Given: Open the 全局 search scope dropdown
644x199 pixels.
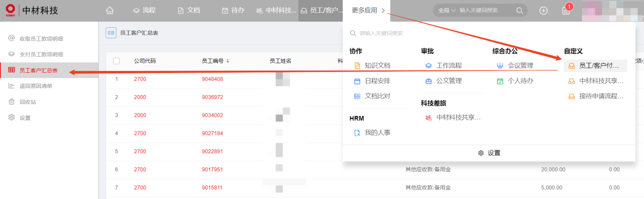Looking at the screenshot, I should (x=447, y=10).
